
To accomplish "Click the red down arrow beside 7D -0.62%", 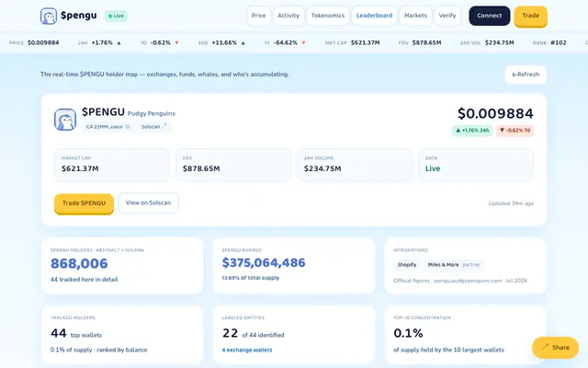I will tap(176, 43).
